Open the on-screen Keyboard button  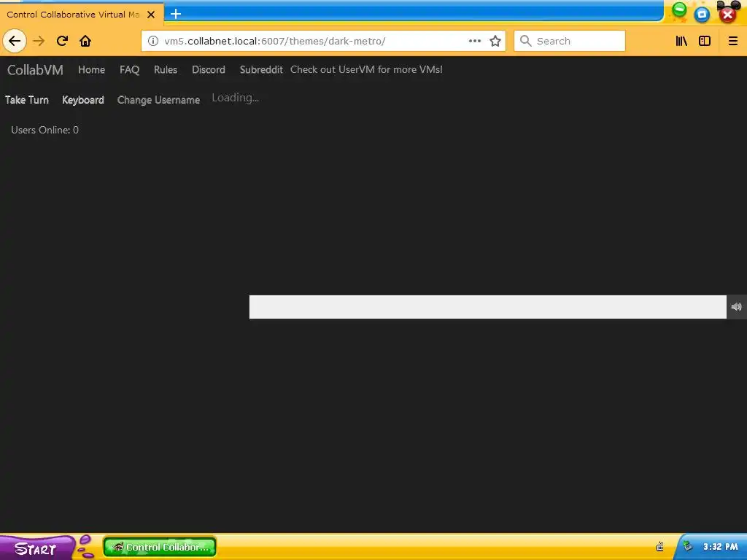click(83, 100)
